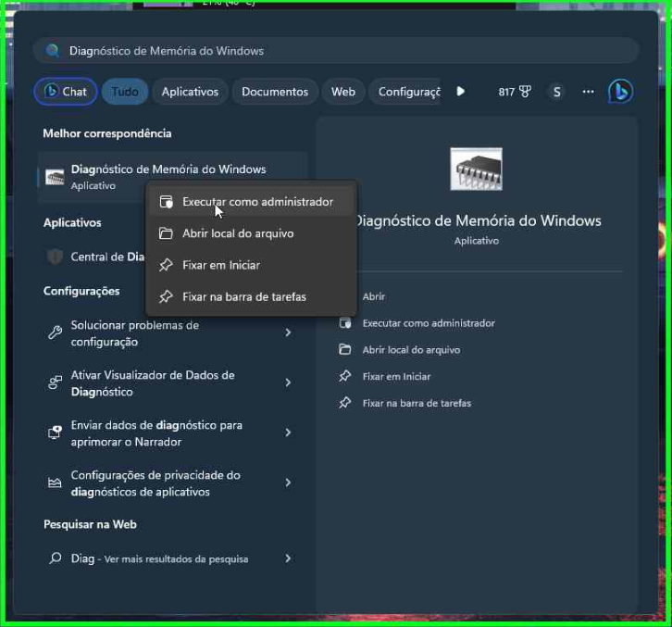The image size is (672, 627).
Task: Click the Visualizador de Dados setting icon
Action: pyautogui.click(x=55, y=382)
